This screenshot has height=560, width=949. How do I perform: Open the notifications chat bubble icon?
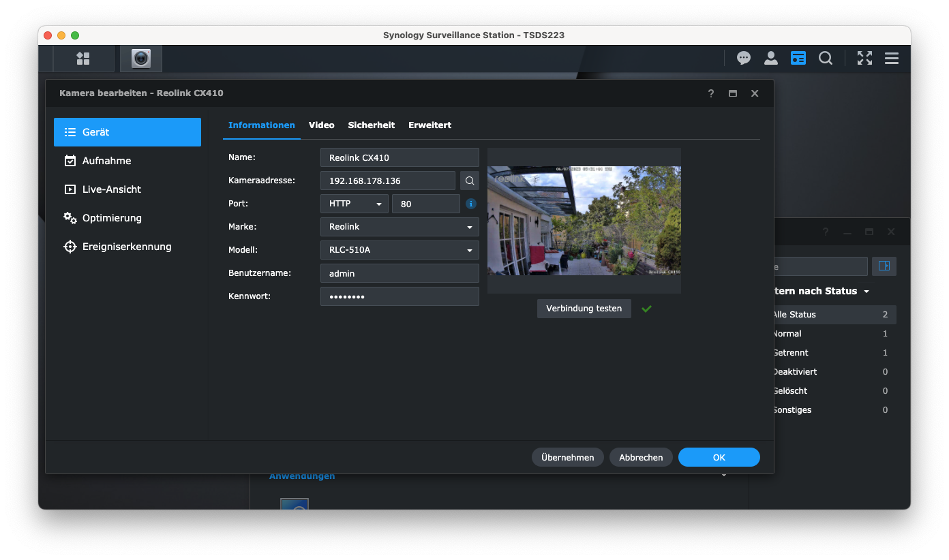coord(744,59)
